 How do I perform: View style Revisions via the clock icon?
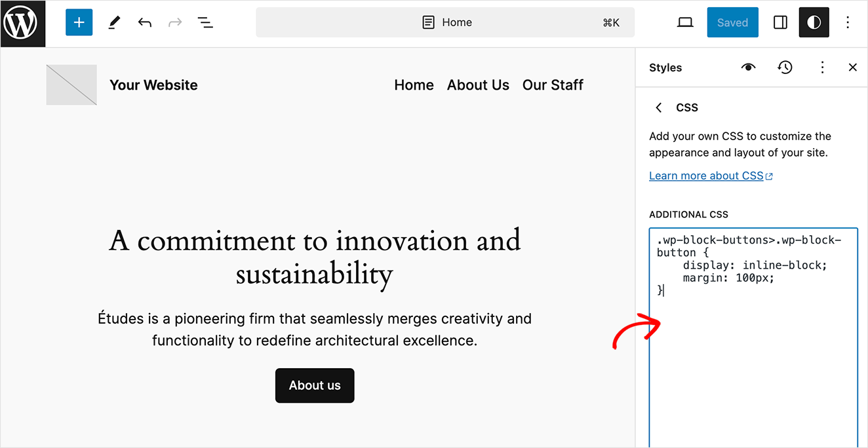pyautogui.click(x=785, y=67)
